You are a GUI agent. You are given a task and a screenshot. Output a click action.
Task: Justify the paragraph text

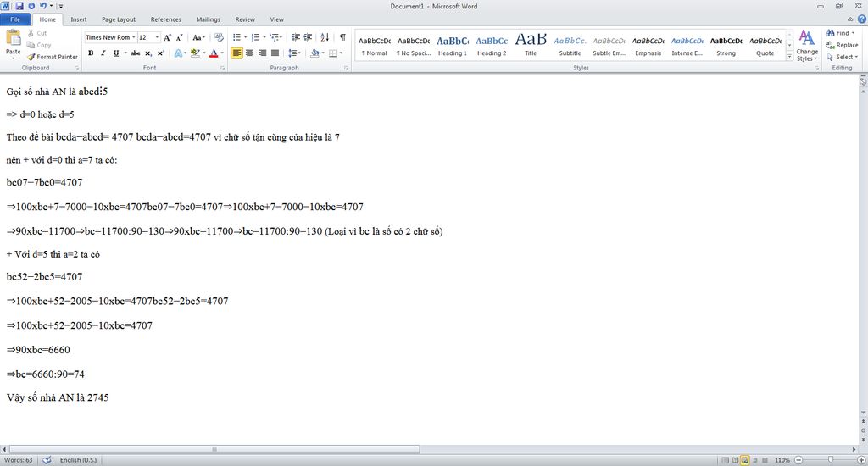tap(275, 53)
